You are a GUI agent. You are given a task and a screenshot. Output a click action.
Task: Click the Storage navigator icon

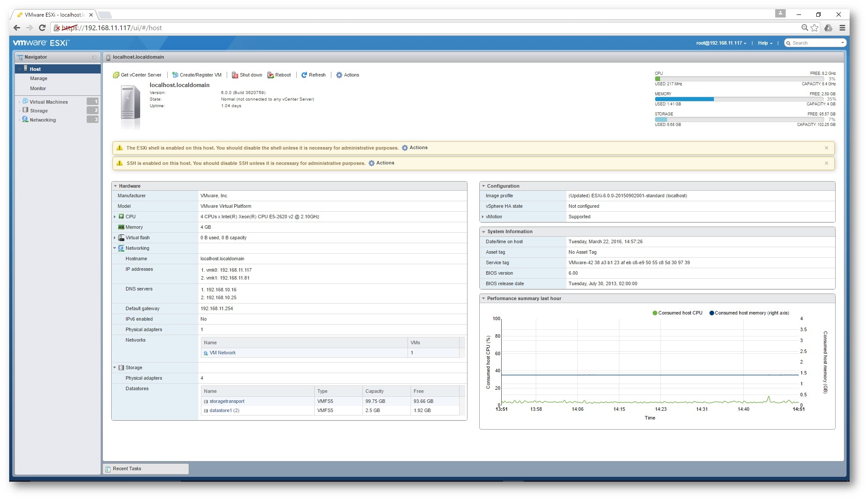25,110
